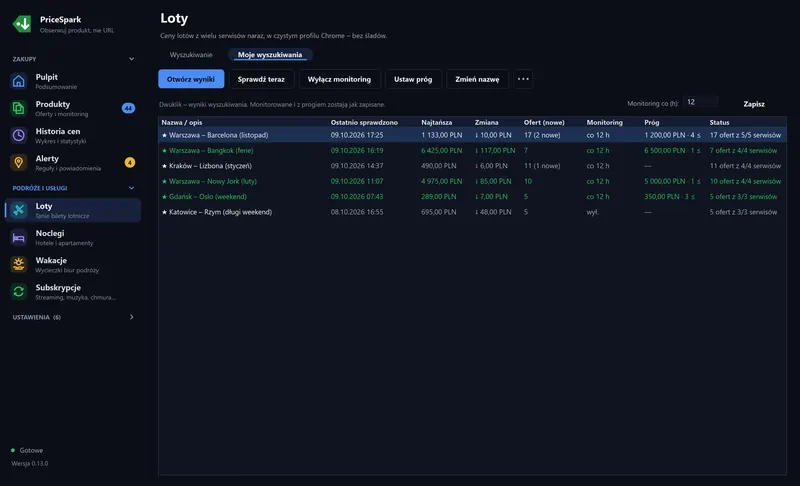Open the Alerty pin icon
The image size is (800, 486).
19,163
